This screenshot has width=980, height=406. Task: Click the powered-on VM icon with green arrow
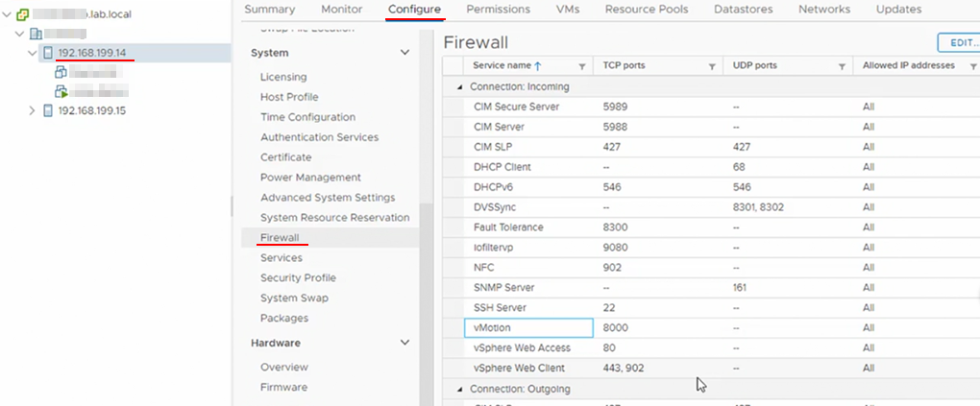click(x=61, y=92)
